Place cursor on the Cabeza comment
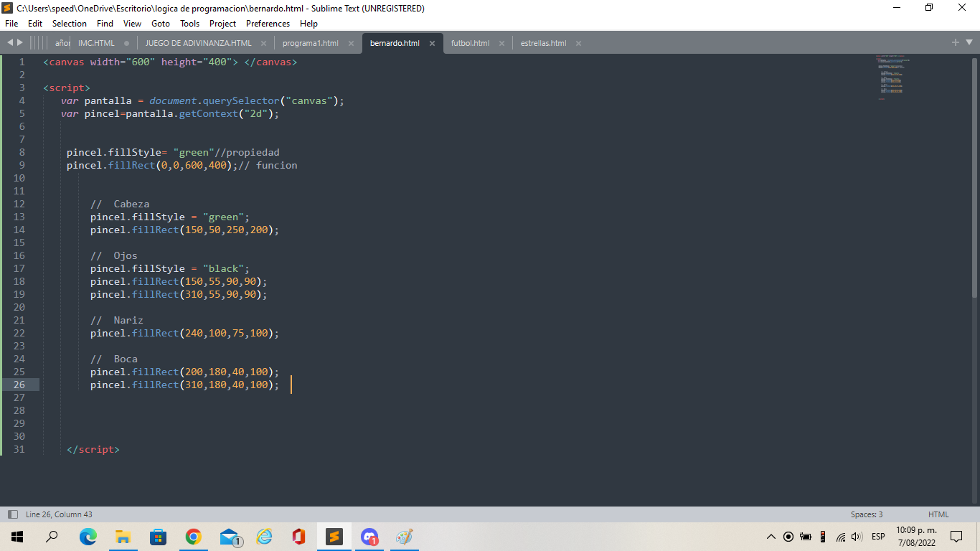Screen dimensions: 980x551 click(x=120, y=204)
